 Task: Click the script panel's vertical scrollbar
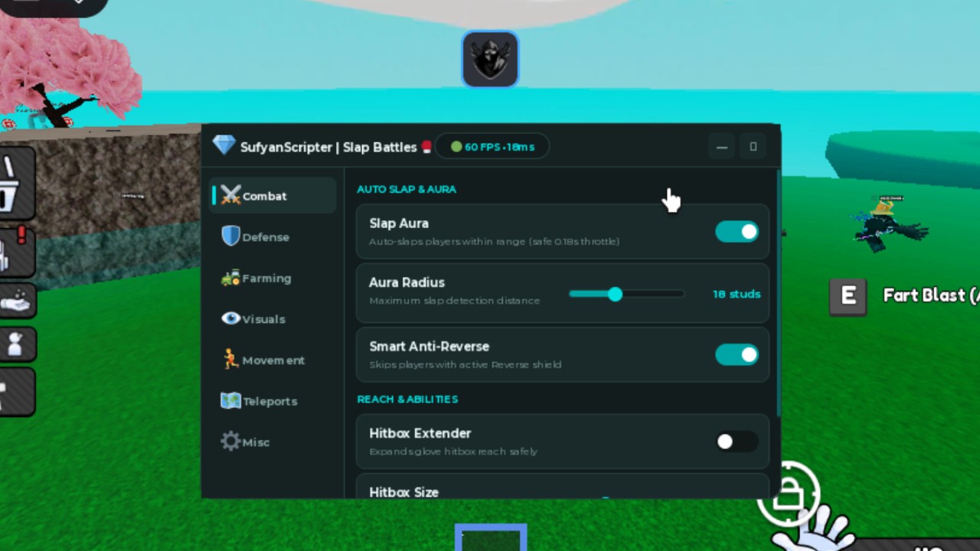tap(777, 293)
